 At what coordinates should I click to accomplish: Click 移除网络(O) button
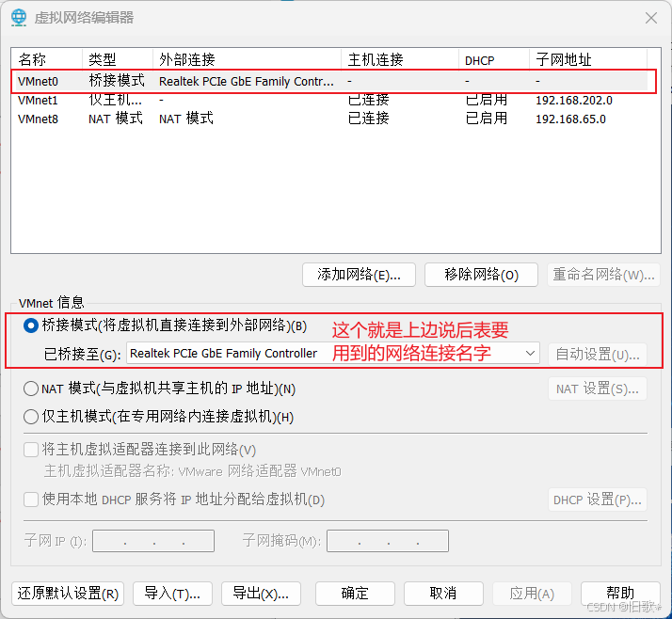point(481,275)
